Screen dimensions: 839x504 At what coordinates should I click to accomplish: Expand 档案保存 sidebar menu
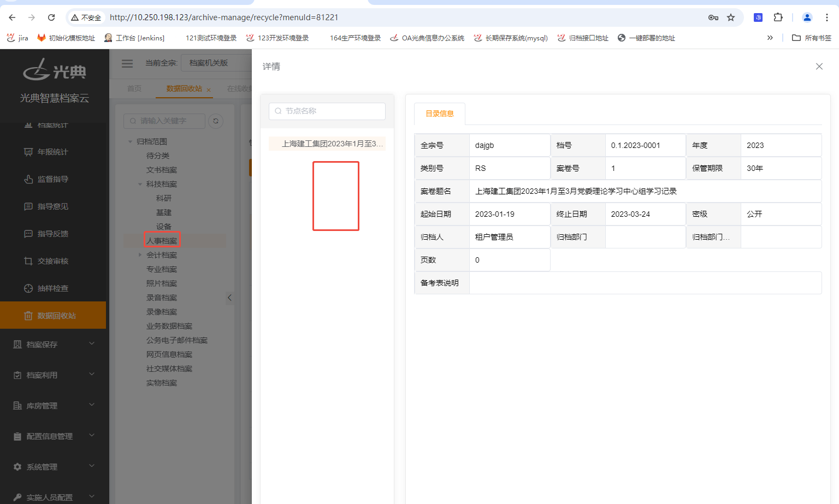point(53,344)
